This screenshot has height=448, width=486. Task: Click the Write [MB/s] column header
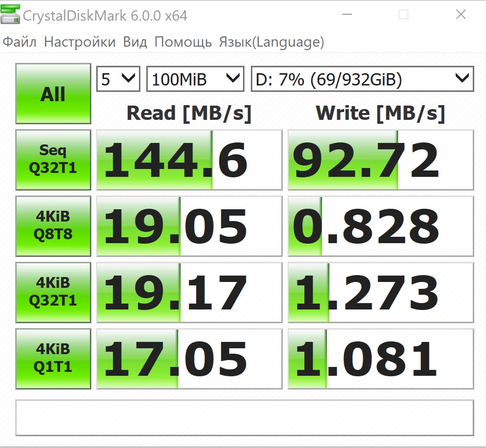pos(380,113)
